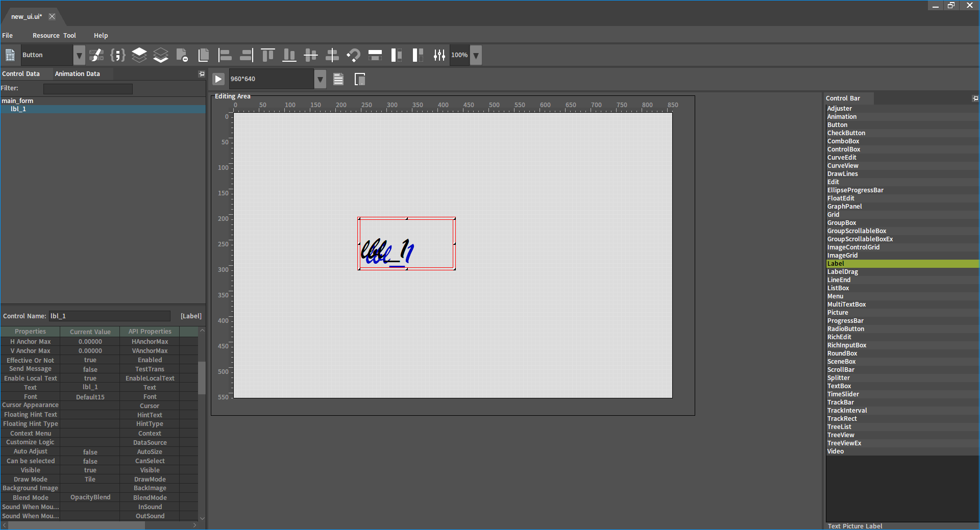Open the File menu
The image size is (980, 530).
coord(8,35)
